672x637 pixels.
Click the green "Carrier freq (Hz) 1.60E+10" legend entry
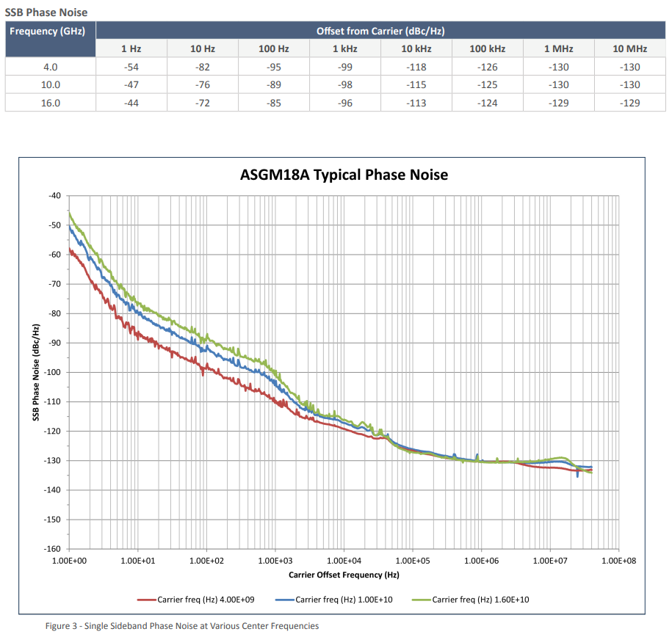[471, 600]
